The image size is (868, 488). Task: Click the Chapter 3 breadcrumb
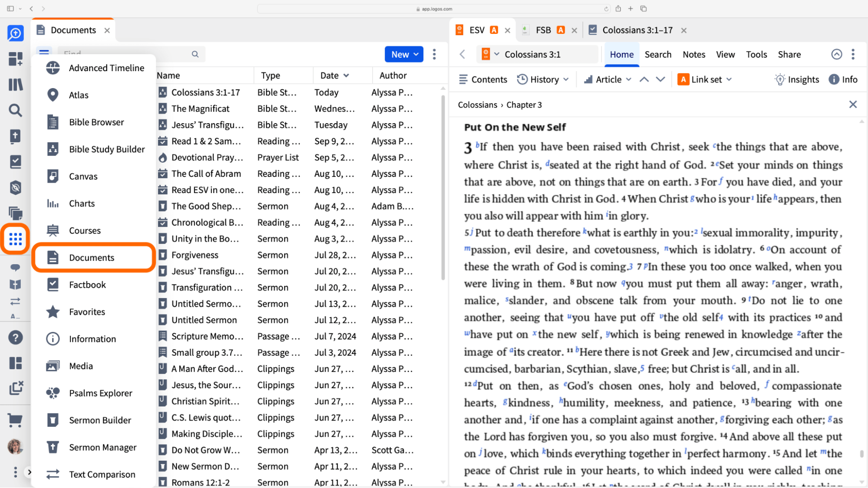(524, 105)
